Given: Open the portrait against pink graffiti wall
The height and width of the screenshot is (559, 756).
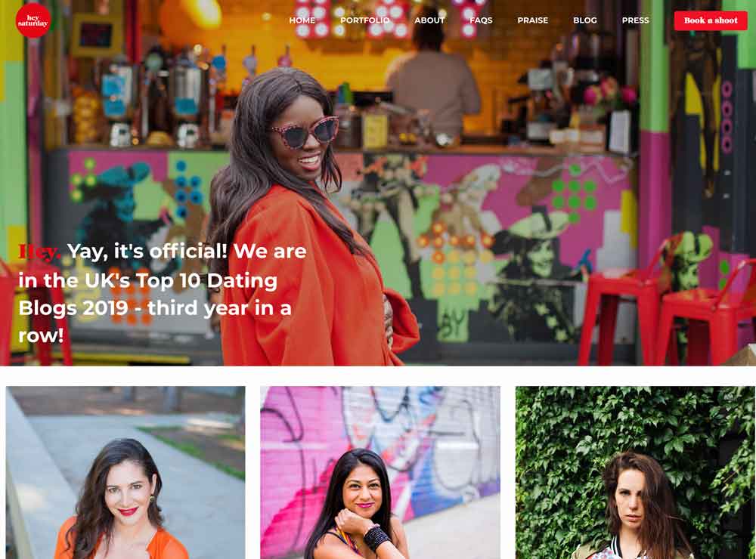Looking at the screenshot, I should click(x=380, y=472).
